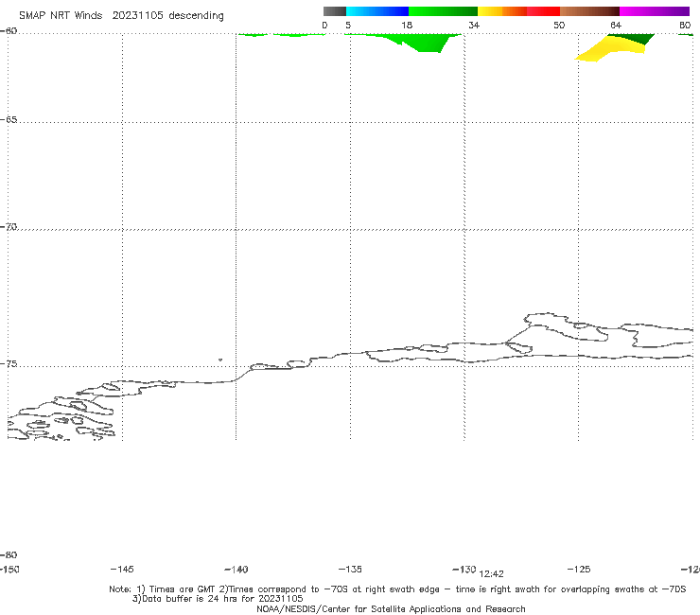Click the color bar label 34

click(x=474, y=25)
